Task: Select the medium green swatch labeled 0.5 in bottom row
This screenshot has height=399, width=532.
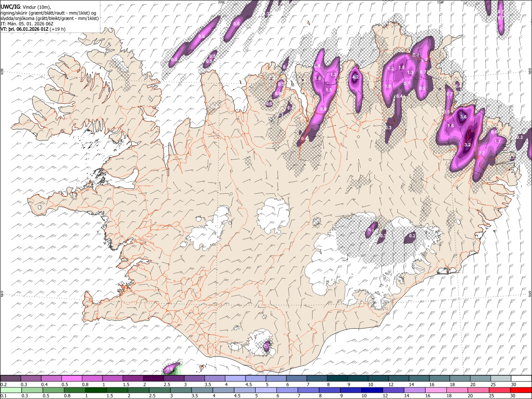Action: 54,390
